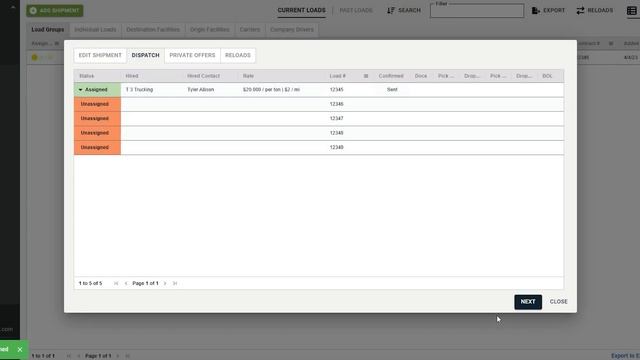The width and height of the screenshot is (640, 360).
Task: Click the Export file icon
Action: tap(536, 11)
